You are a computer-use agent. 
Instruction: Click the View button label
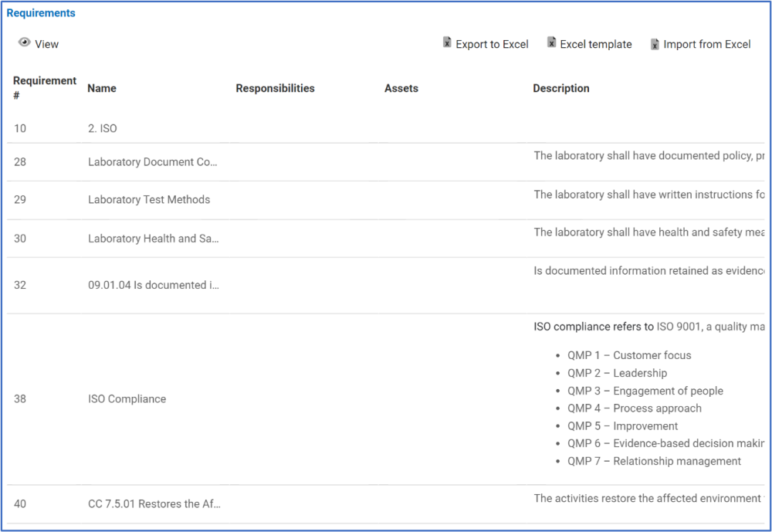[46, 44]
